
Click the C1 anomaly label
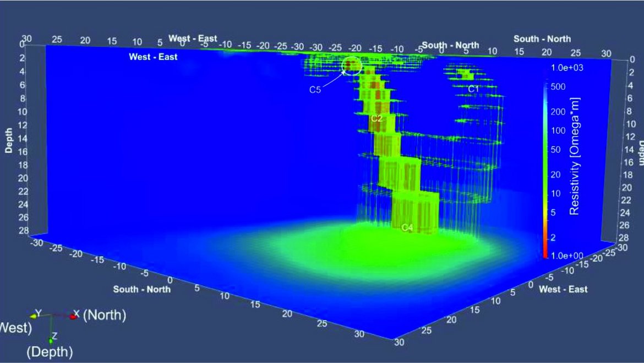point(473,88)
